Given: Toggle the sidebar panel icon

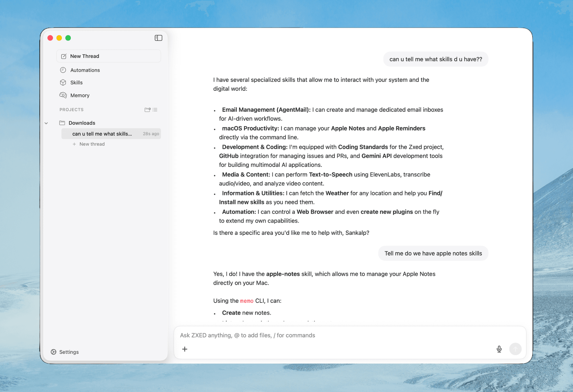Looking at the screenshot, I should 158,38.
